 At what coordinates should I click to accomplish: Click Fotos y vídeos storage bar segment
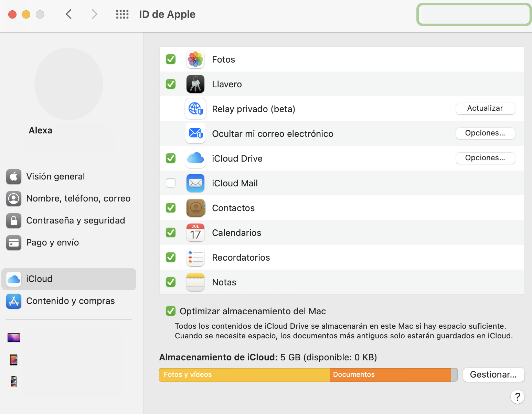pyautogui.click(x=244, y=375)
